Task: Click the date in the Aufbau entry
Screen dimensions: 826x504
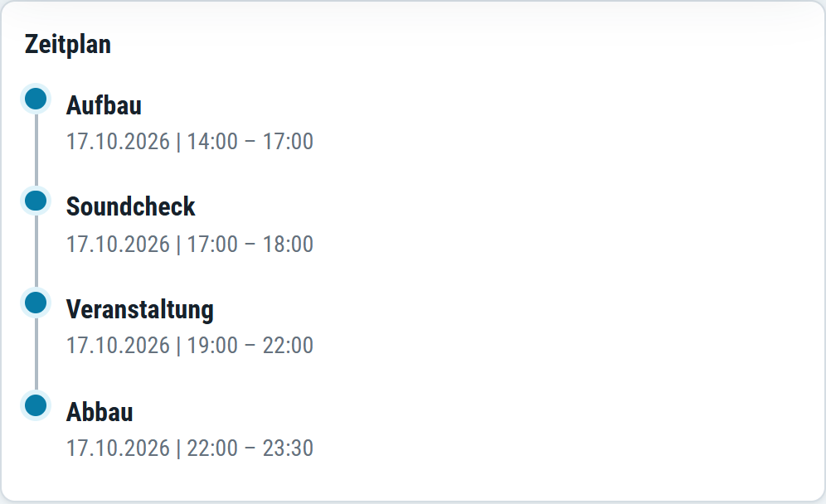Action: 118,142
